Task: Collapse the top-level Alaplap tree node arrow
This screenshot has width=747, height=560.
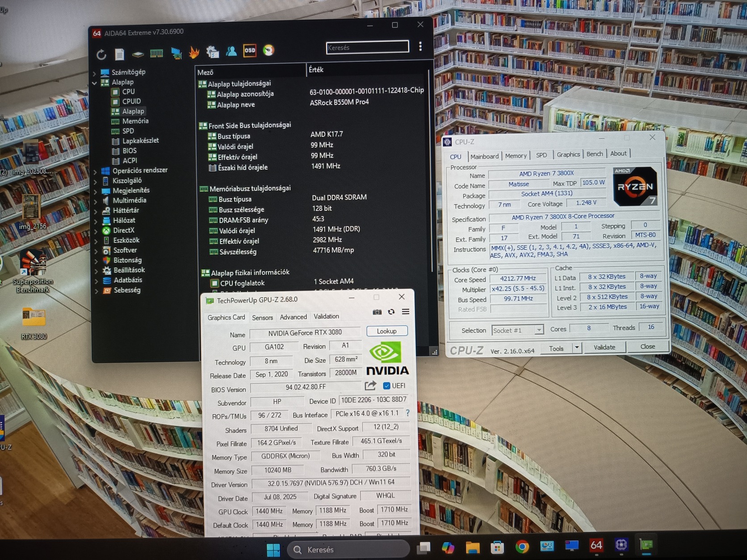Action: pyautogui.click(x=95, y=83)
